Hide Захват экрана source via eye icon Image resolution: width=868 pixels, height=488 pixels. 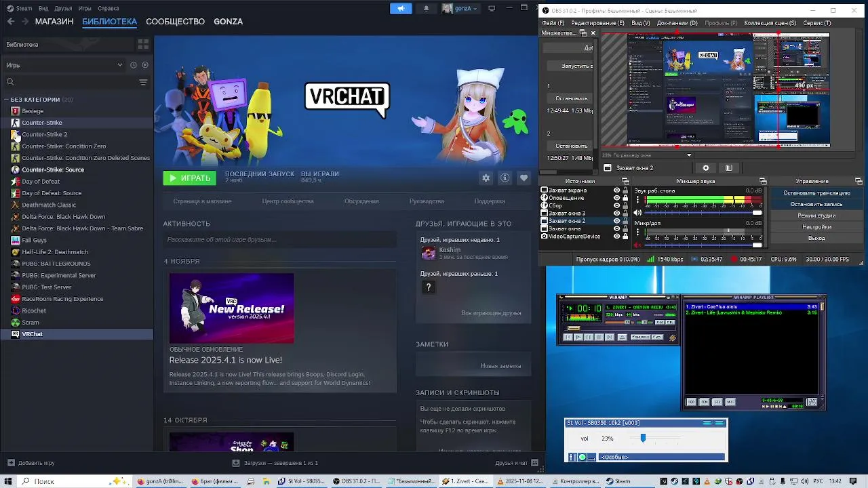pos(616,190)
